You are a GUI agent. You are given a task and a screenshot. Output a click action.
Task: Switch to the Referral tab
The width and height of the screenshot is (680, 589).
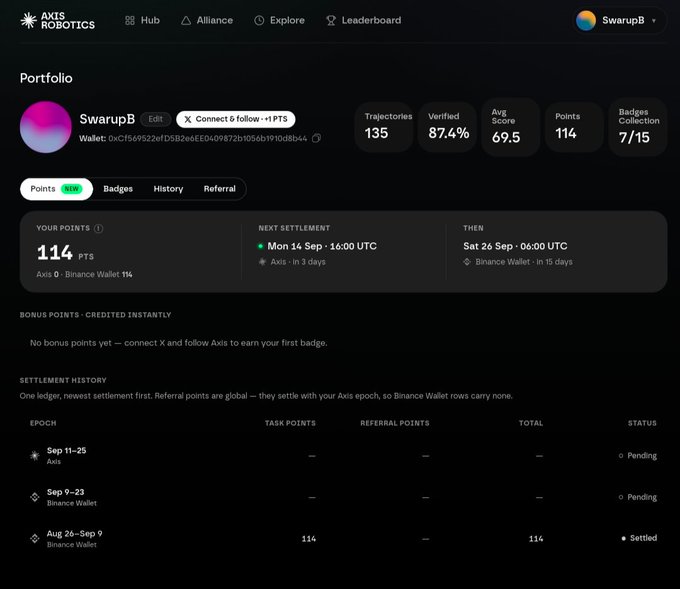click(219, 189)
